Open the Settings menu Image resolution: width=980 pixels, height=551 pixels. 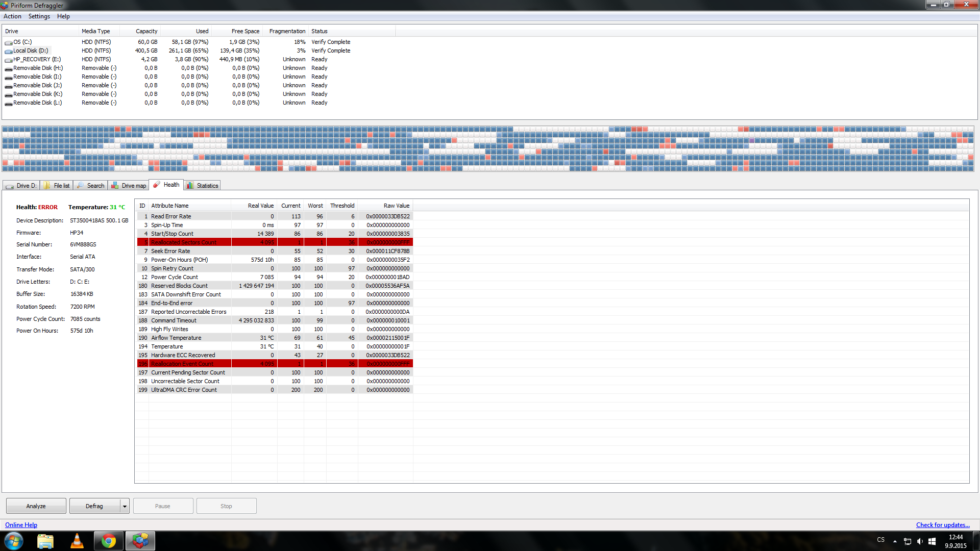(39, 16)
